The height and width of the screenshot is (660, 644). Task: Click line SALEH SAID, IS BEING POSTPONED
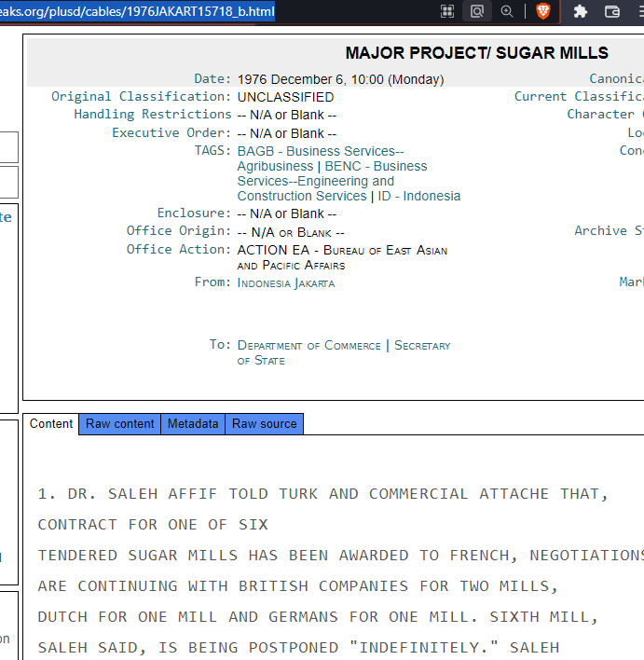point(298,647)
